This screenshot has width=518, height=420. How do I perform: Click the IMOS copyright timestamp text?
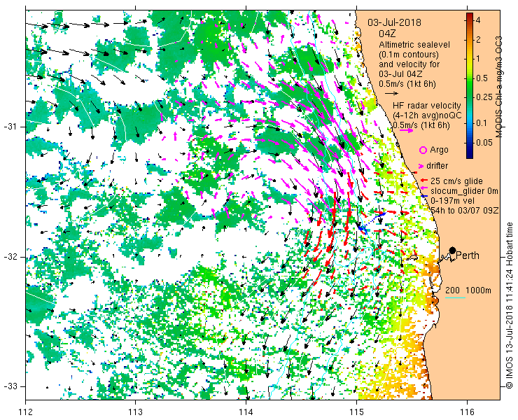509,306
